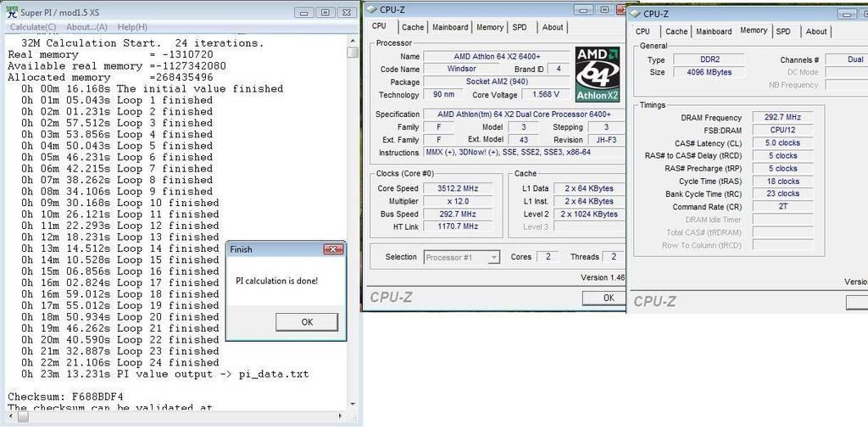This screenshot has width=868, height=430.
Task: Click the DRAM Frequency value 292.7 MHz
Action: click(782, 118)
